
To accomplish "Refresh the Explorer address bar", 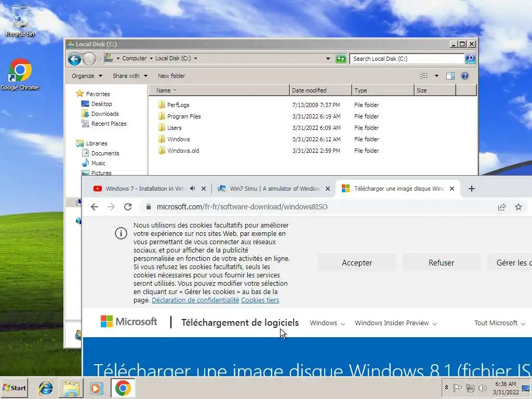I will (341, 59).
